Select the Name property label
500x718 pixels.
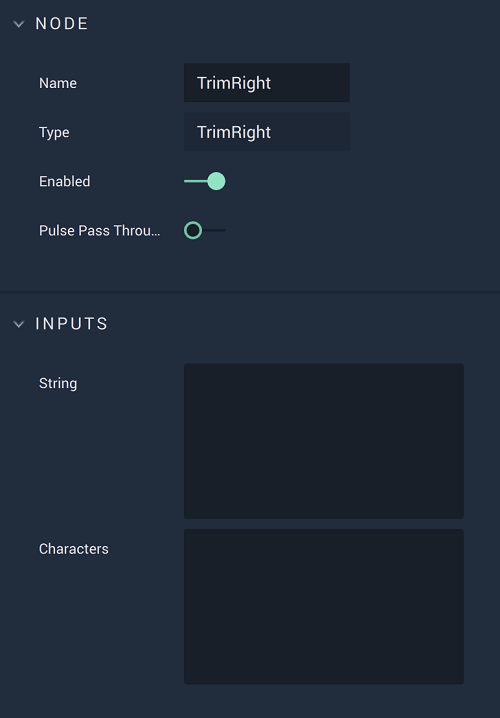point(58,83)
